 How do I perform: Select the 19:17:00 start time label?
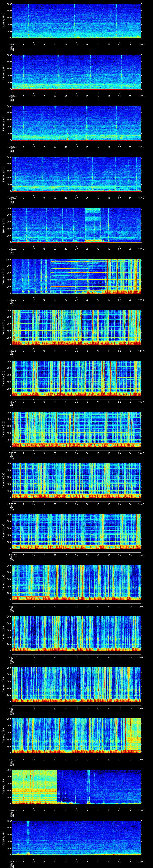(x=12, y=351)
